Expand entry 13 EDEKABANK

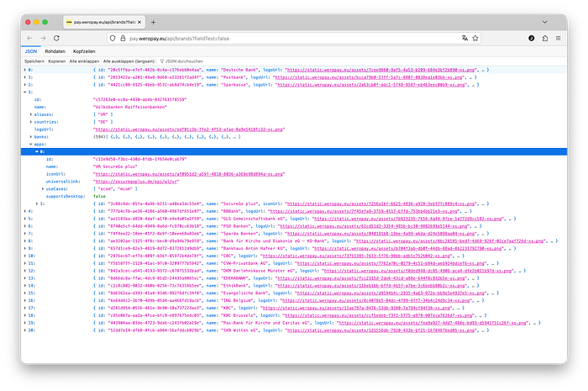25,278
